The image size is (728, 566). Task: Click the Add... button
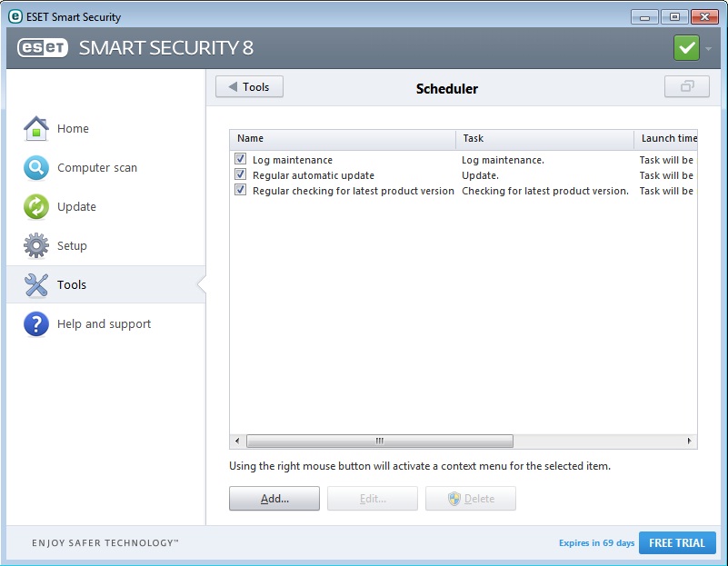click(274, 499)
